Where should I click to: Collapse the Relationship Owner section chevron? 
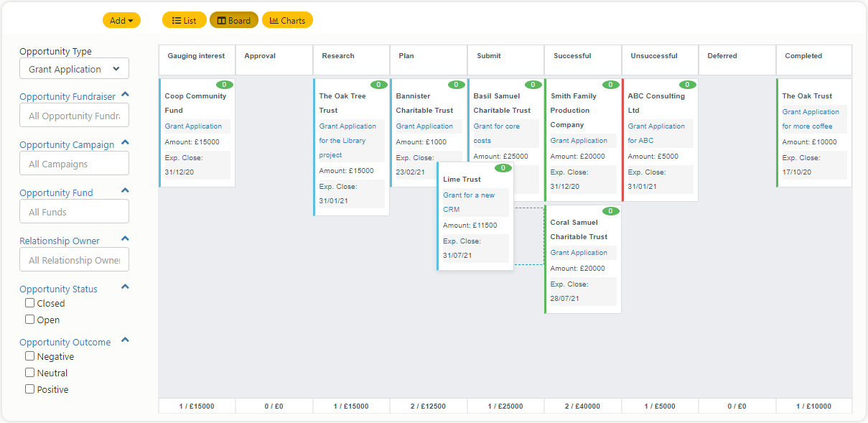(x=126, y=239)
